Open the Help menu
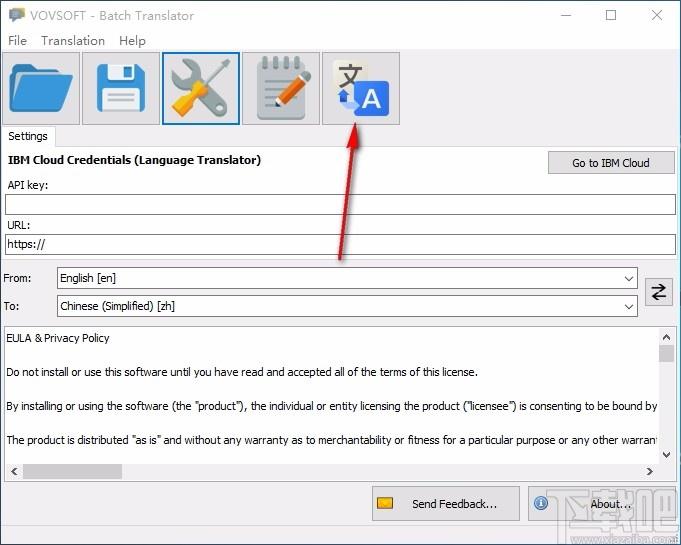This screenshot has height=545, width=681. tap(132, 41)
